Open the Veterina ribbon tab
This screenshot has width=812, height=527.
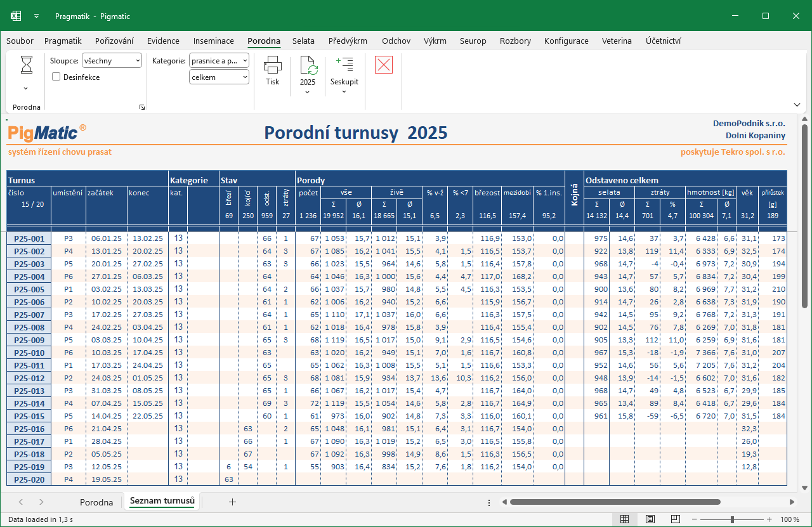pos(617,41)
